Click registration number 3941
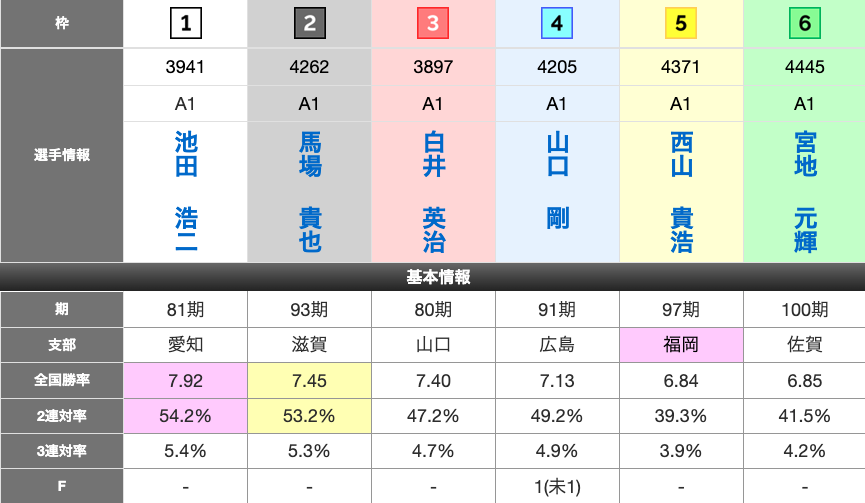 [x=185, y=68]
